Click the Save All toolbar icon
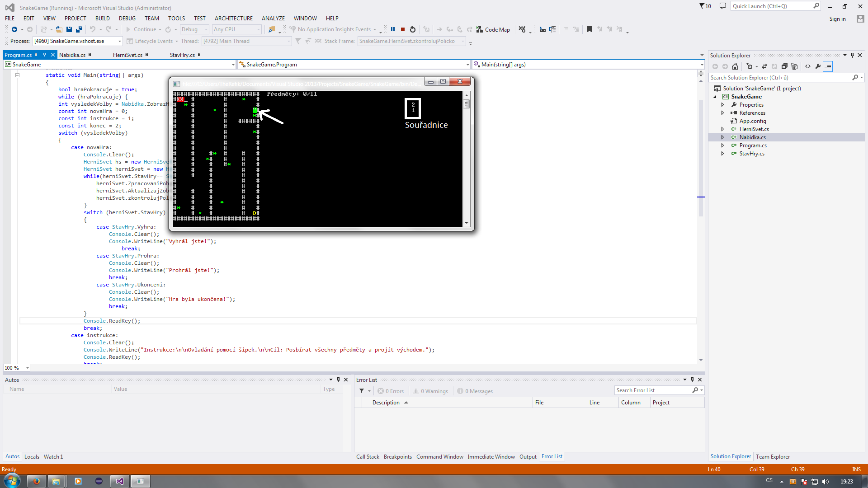868x488 pixels. point(79,29)
